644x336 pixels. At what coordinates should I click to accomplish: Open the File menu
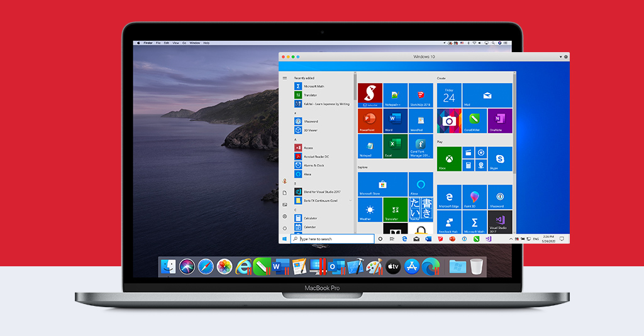click(158, 43)
